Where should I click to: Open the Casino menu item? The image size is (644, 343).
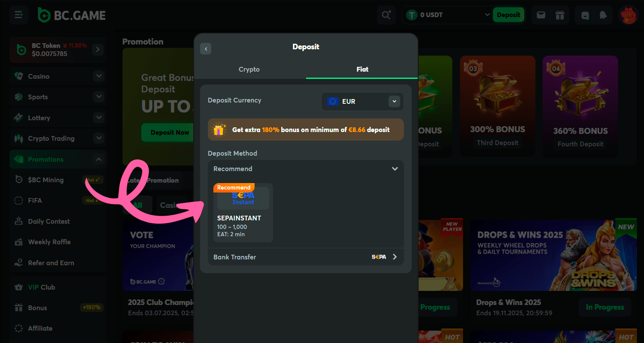tap(59, 76)
